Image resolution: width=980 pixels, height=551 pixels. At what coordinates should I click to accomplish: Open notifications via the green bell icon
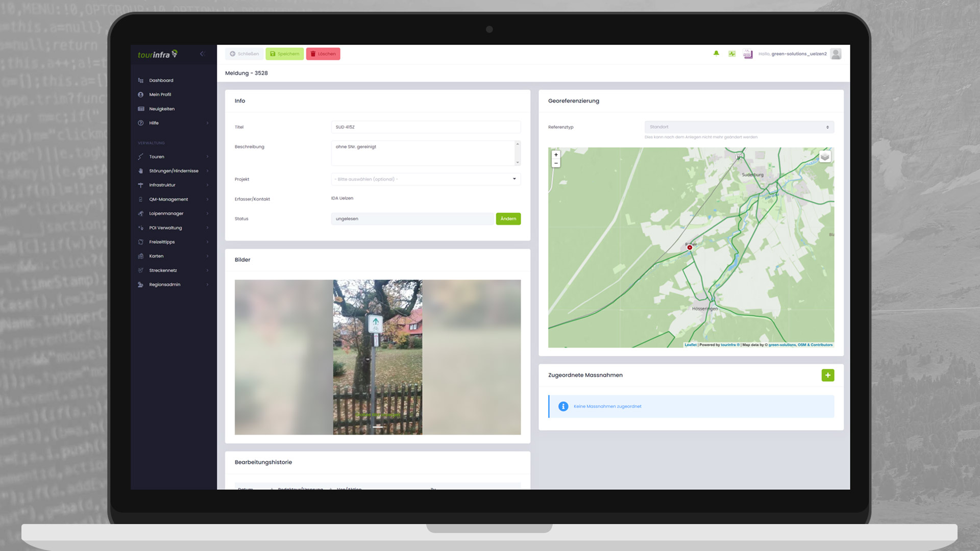point(716,53)
